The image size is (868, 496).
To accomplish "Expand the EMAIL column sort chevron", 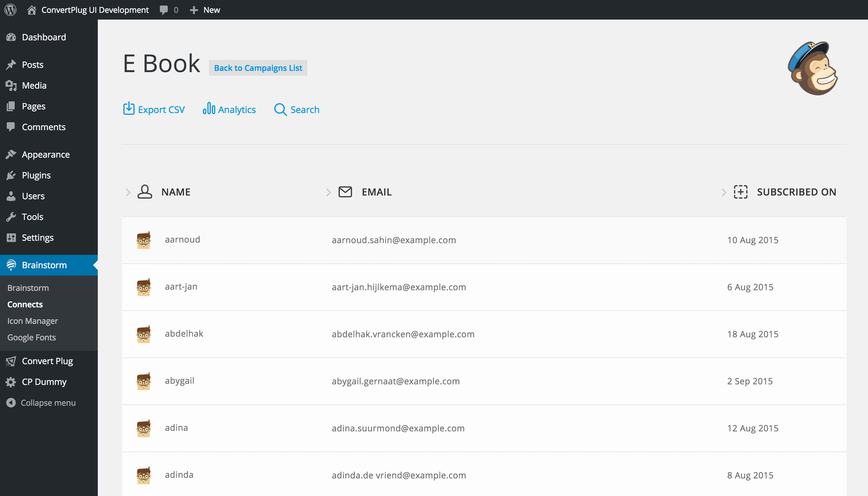I will [x=328, y=192].
